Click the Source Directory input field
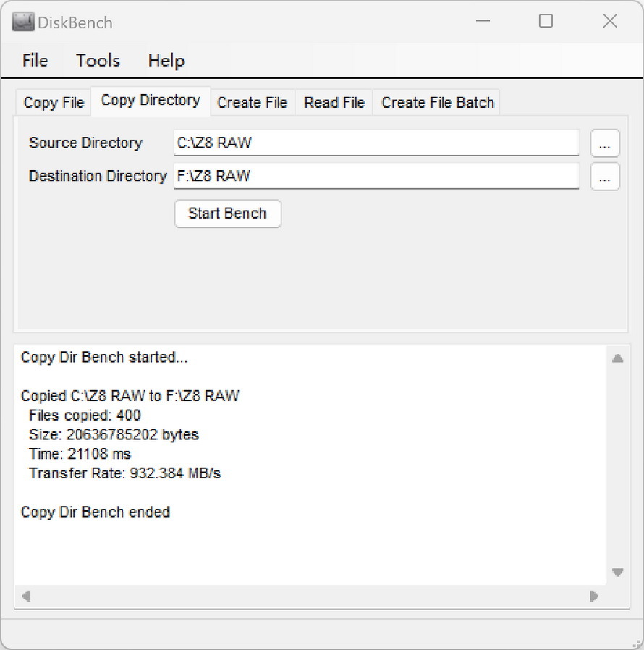 (376, 143)
